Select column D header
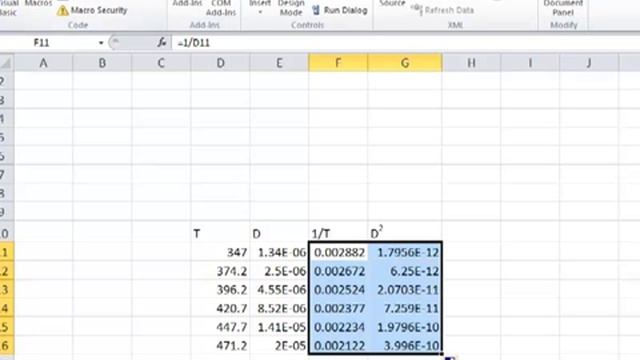 (220, 63)
